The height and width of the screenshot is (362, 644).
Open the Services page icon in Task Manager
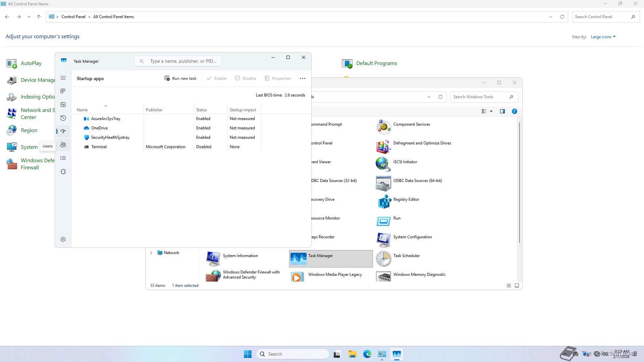63,172
